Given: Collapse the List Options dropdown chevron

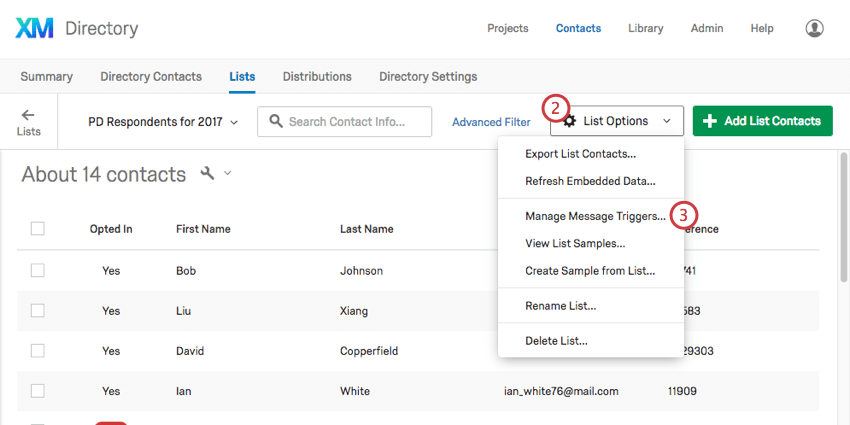Looking at the screenshot, I should click(x=667, y=122).
